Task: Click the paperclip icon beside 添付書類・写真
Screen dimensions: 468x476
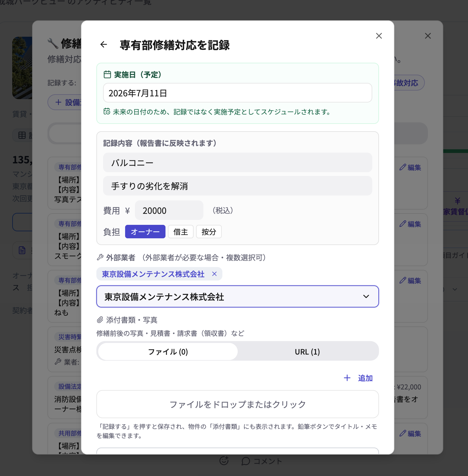Action: (x=100, y=320)
